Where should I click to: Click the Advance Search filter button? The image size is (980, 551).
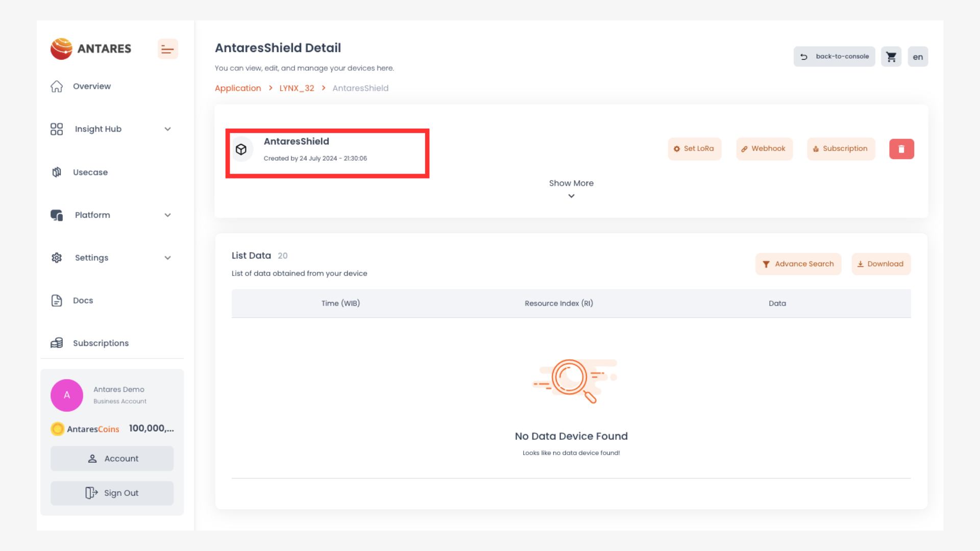798,264
